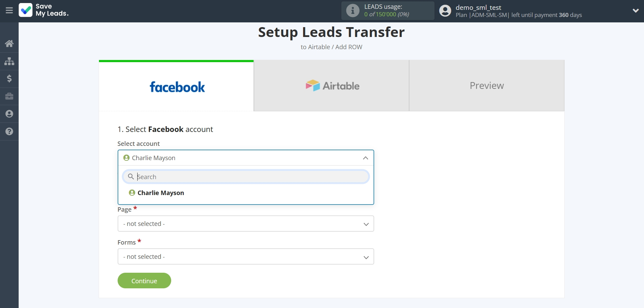Go to the Home sidebar icon
Image resolution: width=644 pixels, height=308 pixels.
(x=9, y=43)
